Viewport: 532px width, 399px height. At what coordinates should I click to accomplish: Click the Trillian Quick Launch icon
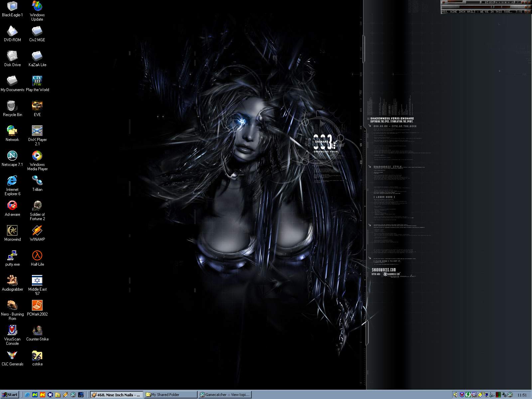pyautogui.click(x=50, y=395)
